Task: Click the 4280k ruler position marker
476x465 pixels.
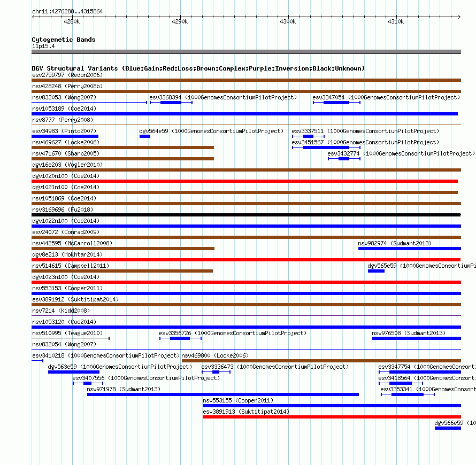Action: tap(72, 21)
